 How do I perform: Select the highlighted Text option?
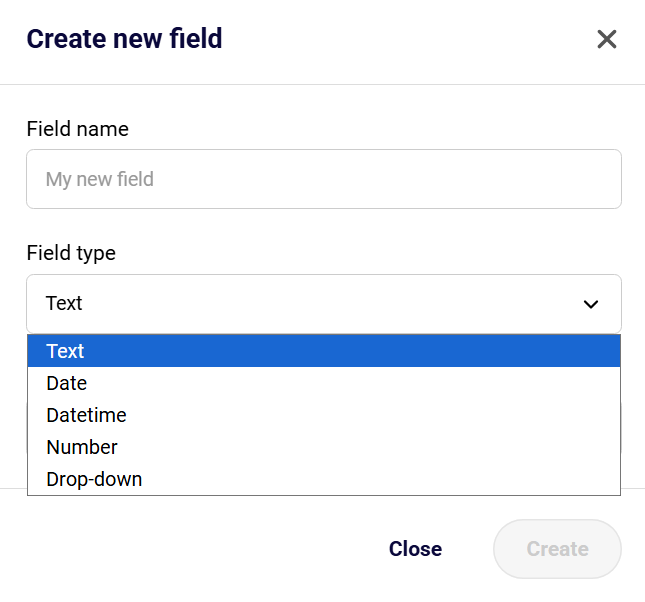tap(323, 351)
